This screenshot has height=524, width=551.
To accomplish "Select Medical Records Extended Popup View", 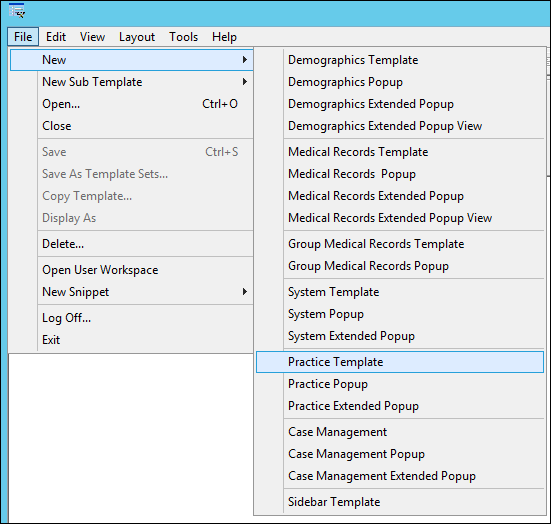I will click(x=400, y=218).
